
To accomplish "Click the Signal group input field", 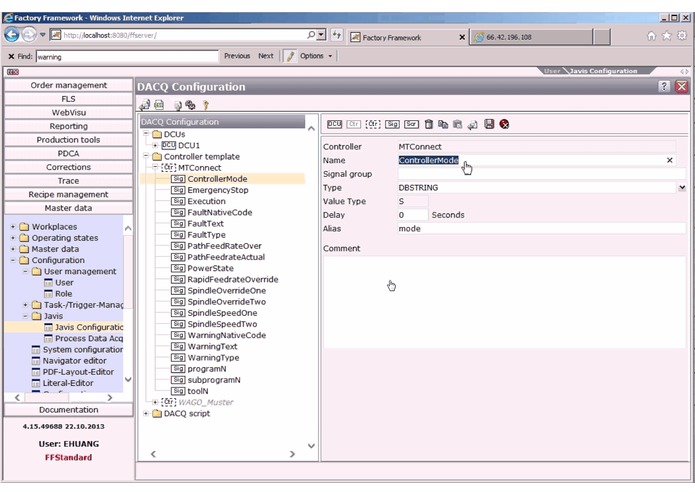I will coord(542,174).
